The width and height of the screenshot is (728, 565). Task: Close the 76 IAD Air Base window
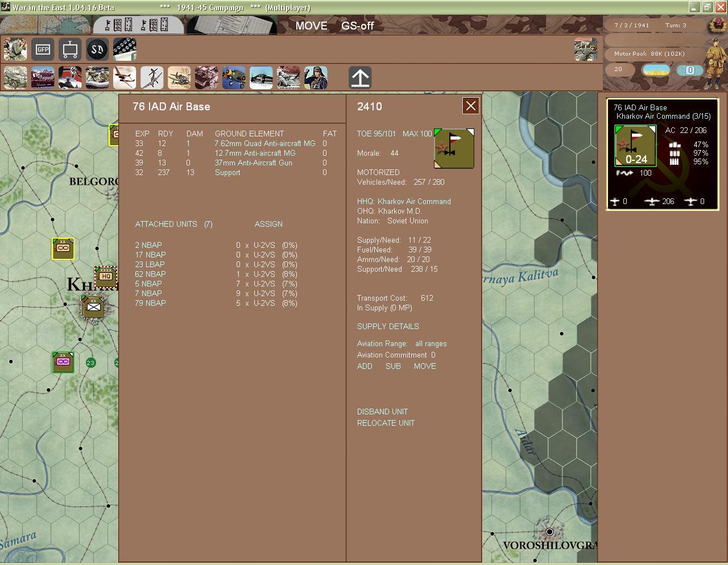tap(471, 106)
